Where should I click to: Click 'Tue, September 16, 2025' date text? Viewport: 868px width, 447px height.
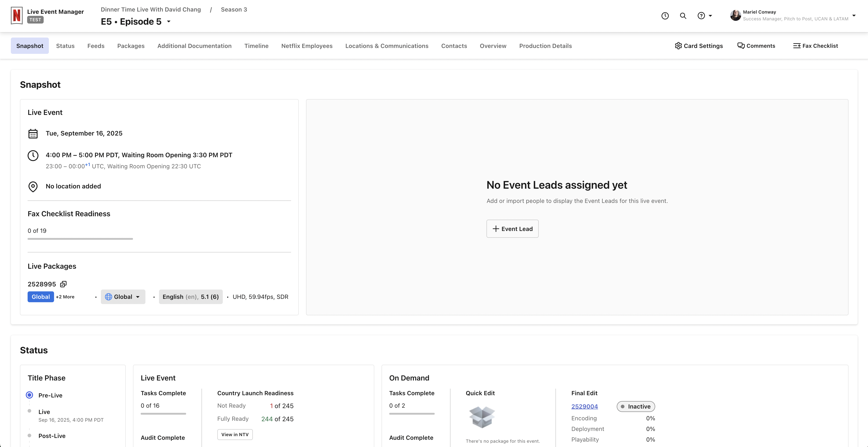pos(84,133)
